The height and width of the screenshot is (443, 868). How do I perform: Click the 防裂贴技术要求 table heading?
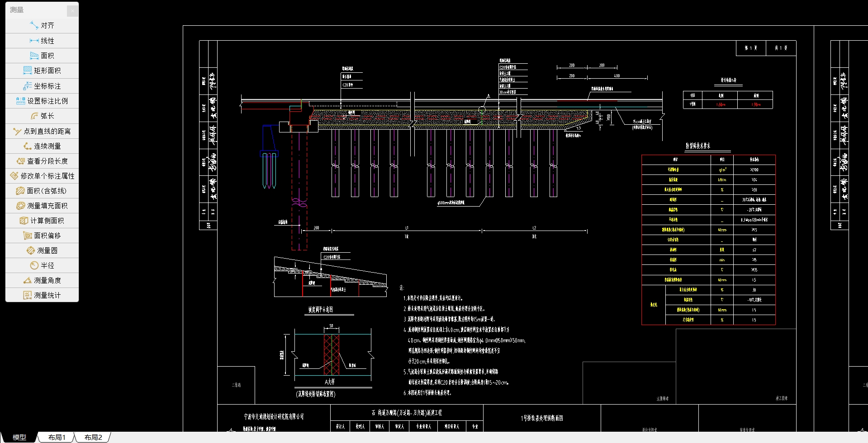698,146
